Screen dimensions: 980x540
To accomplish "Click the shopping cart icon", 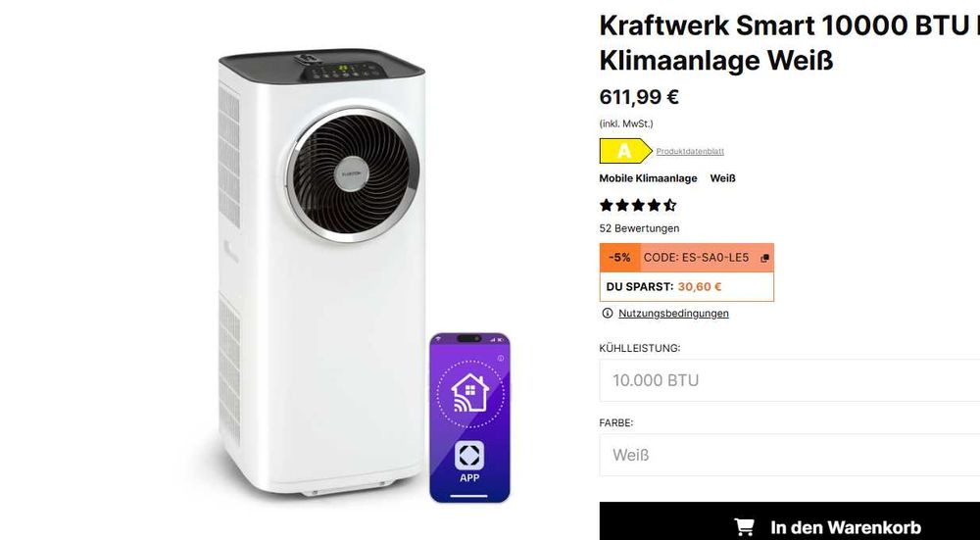I will pyautogui.click(x=744, y=527).
